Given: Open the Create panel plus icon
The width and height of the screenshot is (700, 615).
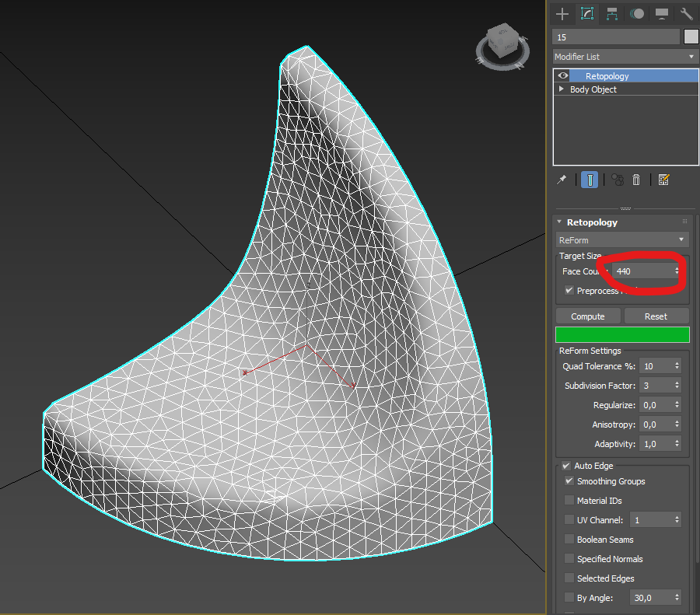Looking at the screenshot, I should click(x=562, y=13).
